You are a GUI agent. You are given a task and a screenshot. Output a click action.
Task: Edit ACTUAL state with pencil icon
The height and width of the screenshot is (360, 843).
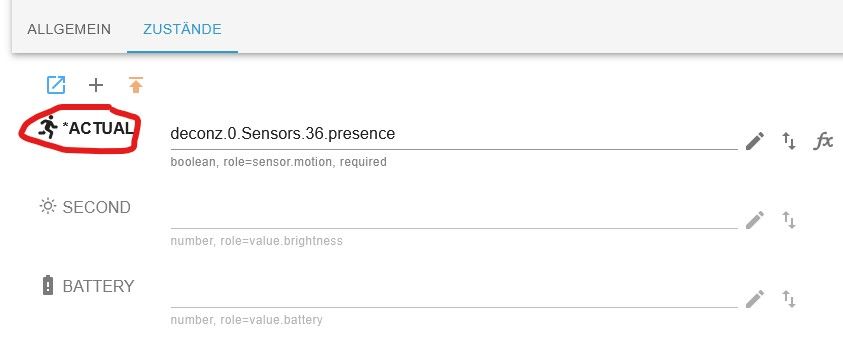(x=755, y=142)
